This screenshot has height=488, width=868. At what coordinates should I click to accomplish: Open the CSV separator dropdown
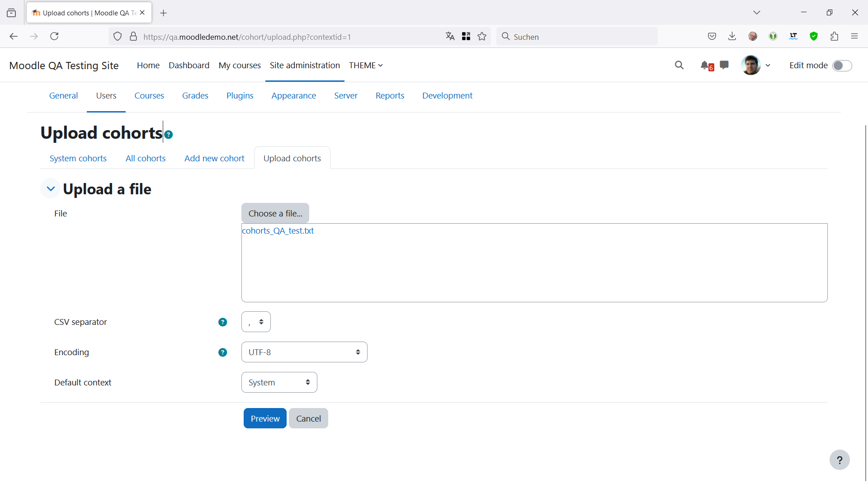[x=256, y=322]
